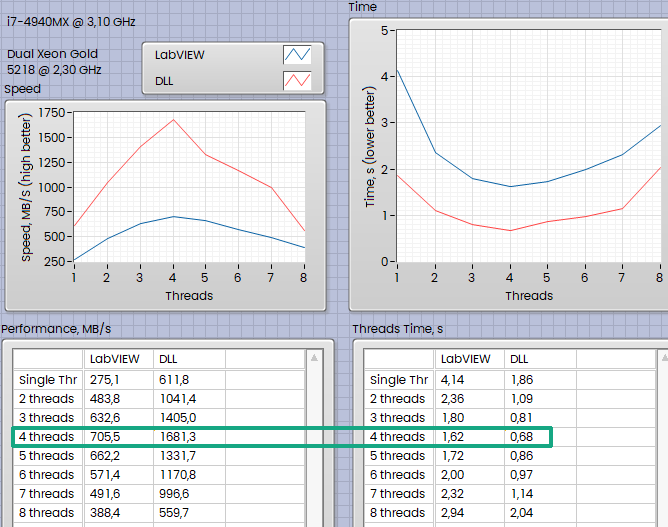Select the cell with value 1681,3
668x527 pixels.
tap(189, 437)
